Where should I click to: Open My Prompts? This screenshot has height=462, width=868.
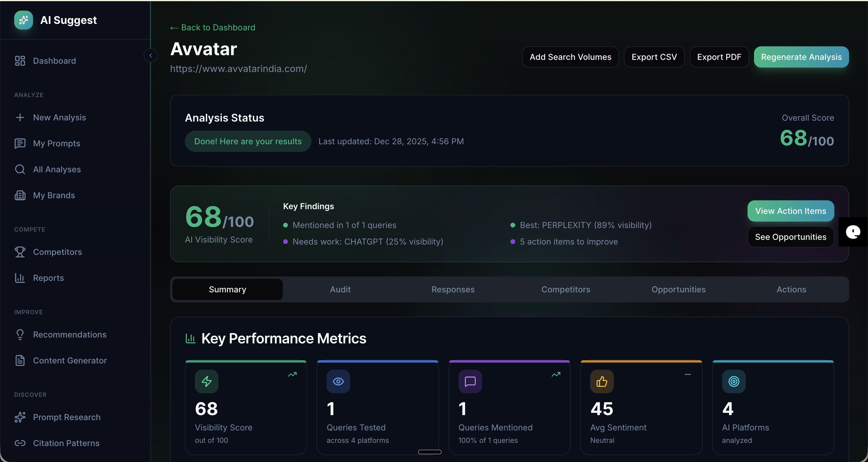pos(56,143)
